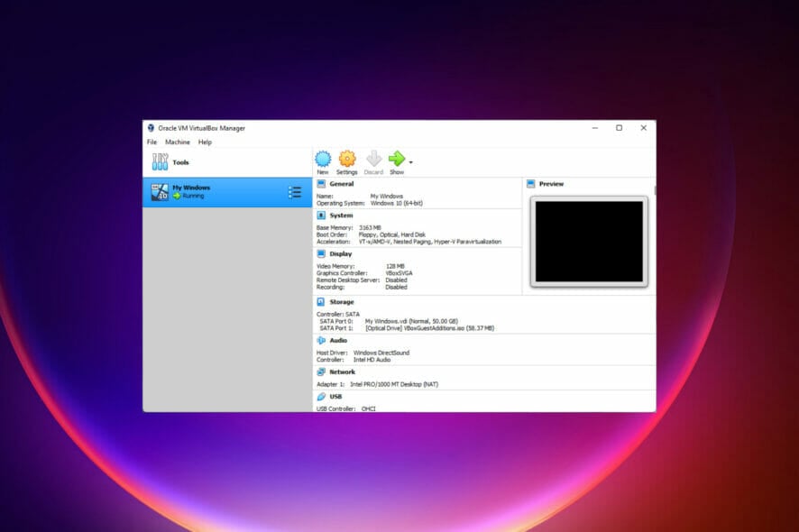Screen dimensions: 799x532
Task: Open the Machine menu
Action: pyautogui.click(x=177, y=142)
